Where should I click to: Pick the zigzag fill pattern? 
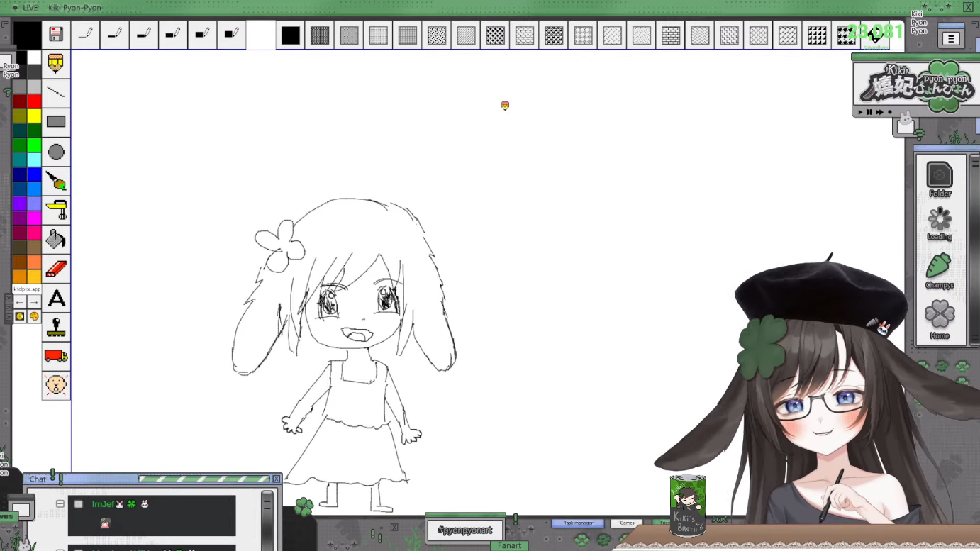[x=700, y=35]
